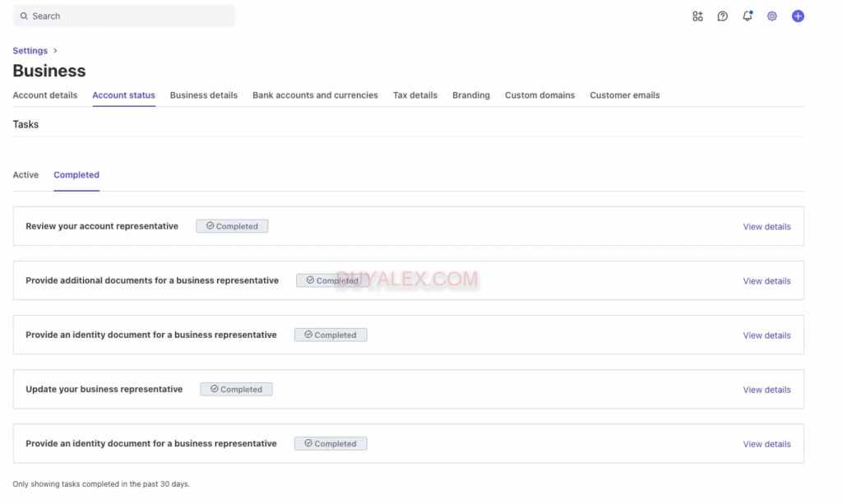842x504 pixels.
Task: Open the Branding tab
Action: pos(471,95)
